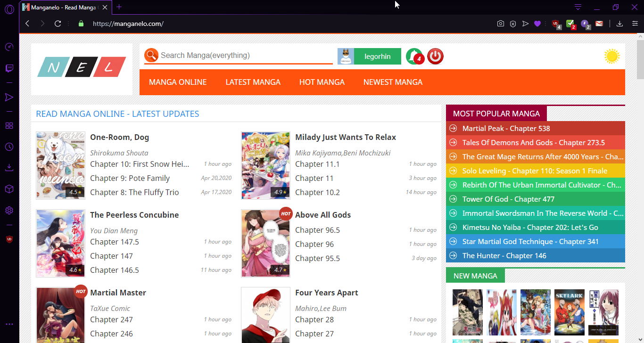Open History clock icon in sidebar
The height and width of the screenshot is (343, 644).
tap(9, 147)
